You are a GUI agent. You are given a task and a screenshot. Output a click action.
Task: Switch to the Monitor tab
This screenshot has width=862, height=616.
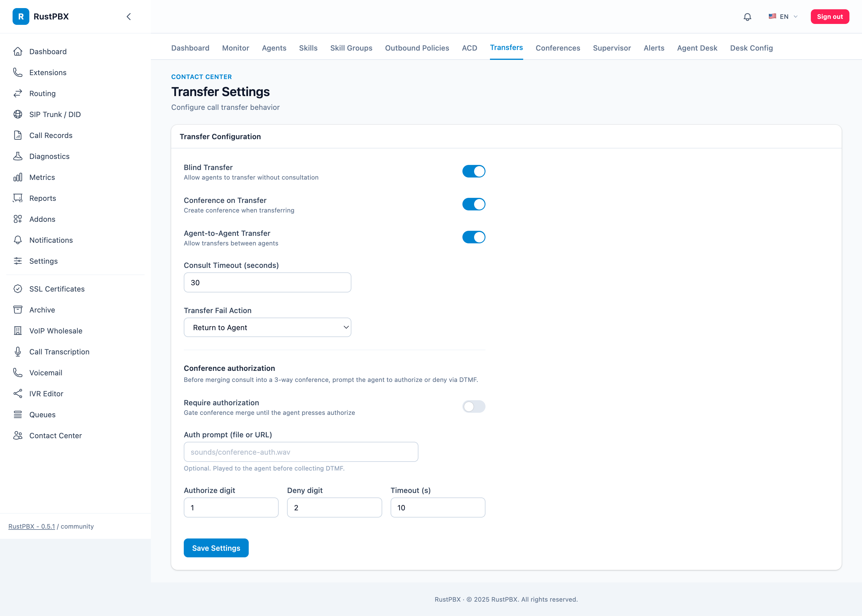coord(236,48)
